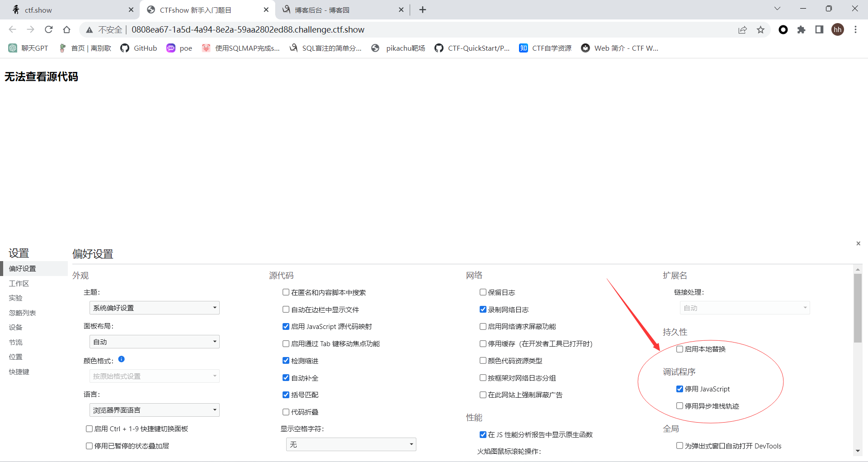Screen dimensions: 868x462
Task: Open the hh profile avatar menu
Action: [x=838, y=29]
